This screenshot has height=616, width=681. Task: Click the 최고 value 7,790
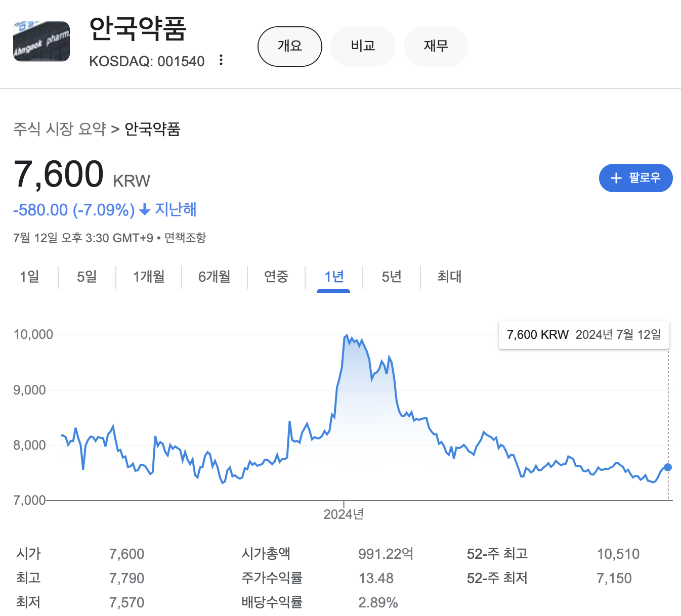coord(126,578)
